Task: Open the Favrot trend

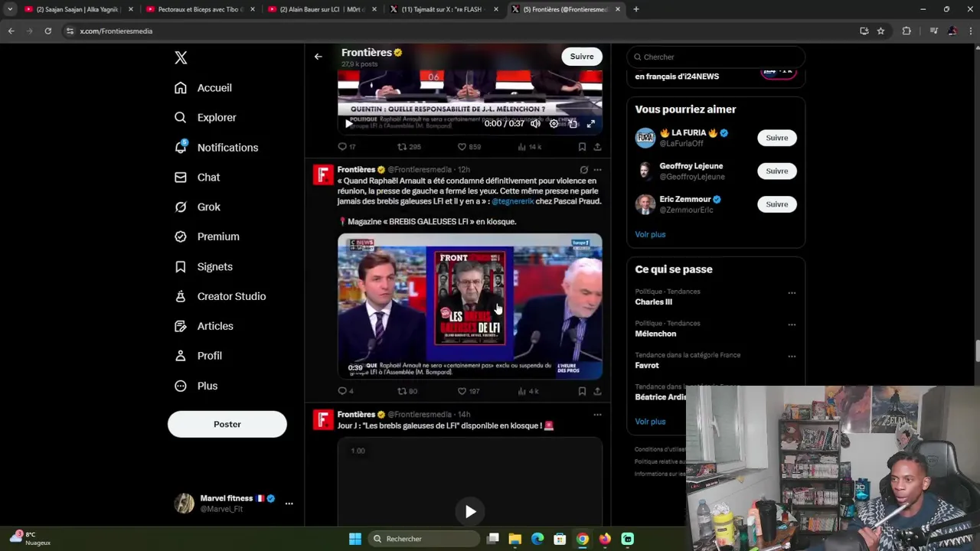Action: pos(647,365)
